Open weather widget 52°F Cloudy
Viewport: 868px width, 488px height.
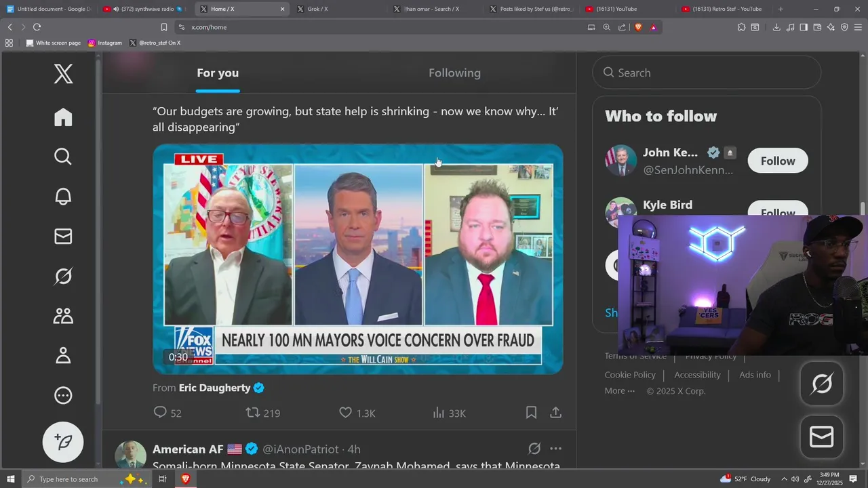pyautogui.click(x=746, y=479)
